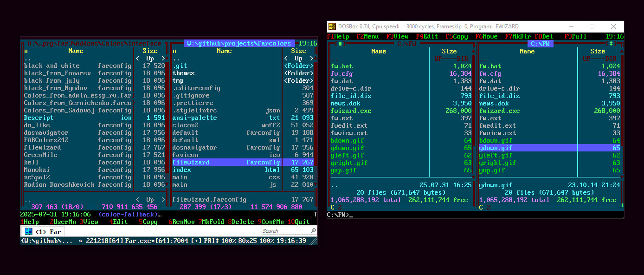Click 10Quit in Far key bar
644x275 pixels.
click(299, 222)
